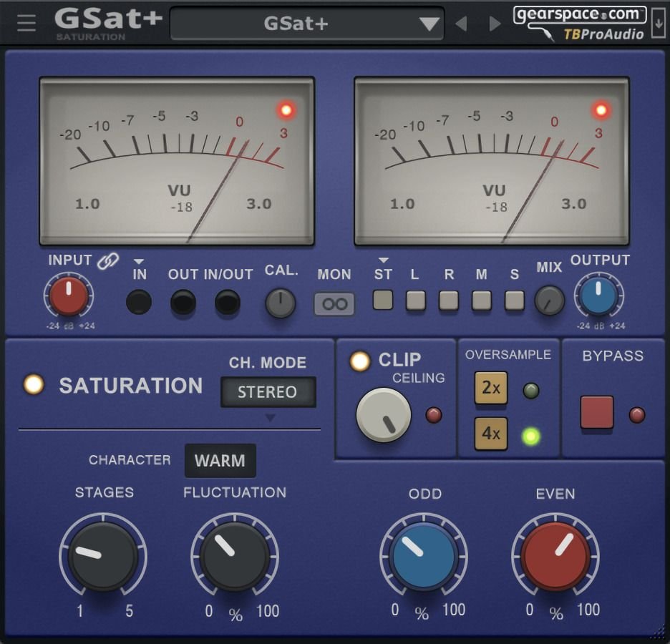
Task: Click the previous preset arrow
Action: 462,23
